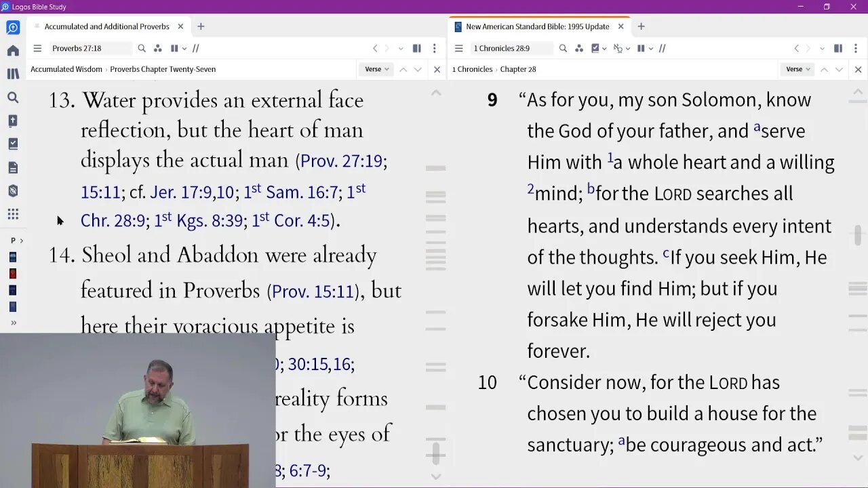Open kebab panel menu in Proverbs panel

click(x=435, y=48)
